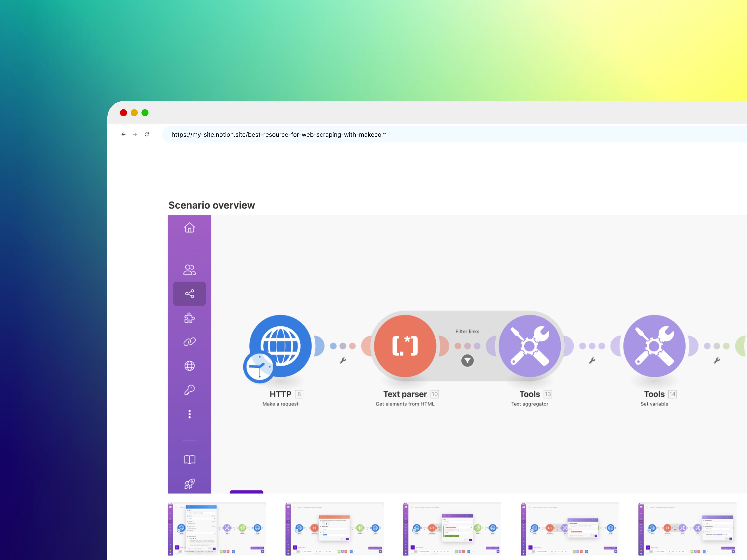Open the first screenshot thumbnail below scenario
Image resolution: width=747 pixels, height=560 pixels.
217,528
